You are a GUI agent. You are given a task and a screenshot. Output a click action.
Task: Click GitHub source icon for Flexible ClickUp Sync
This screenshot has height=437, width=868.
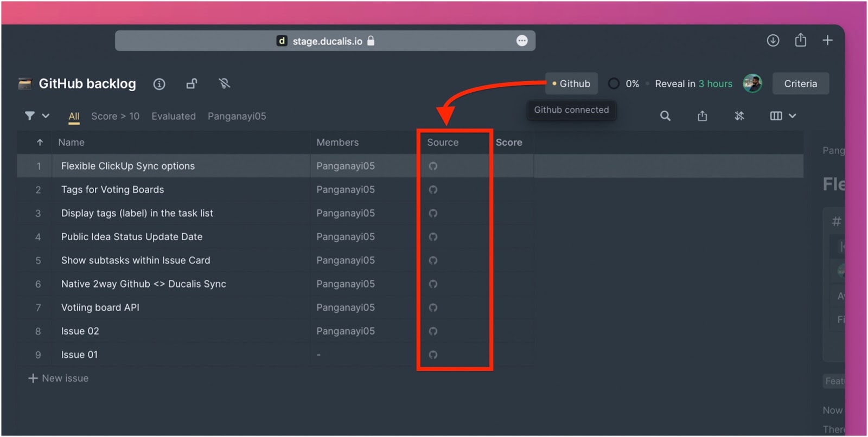click(433, 166)
